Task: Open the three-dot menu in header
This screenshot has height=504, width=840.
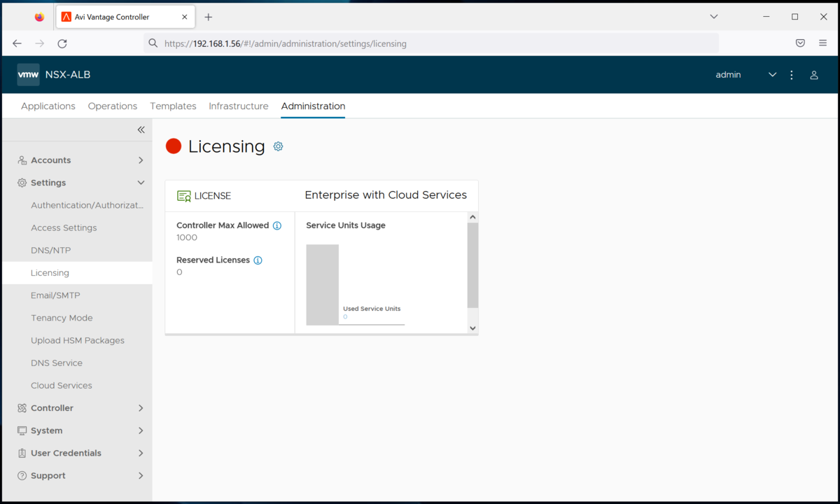Action: (792, 75)
